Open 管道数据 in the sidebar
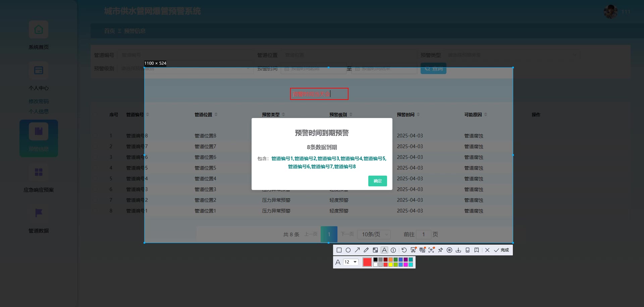 pos(39,219)
